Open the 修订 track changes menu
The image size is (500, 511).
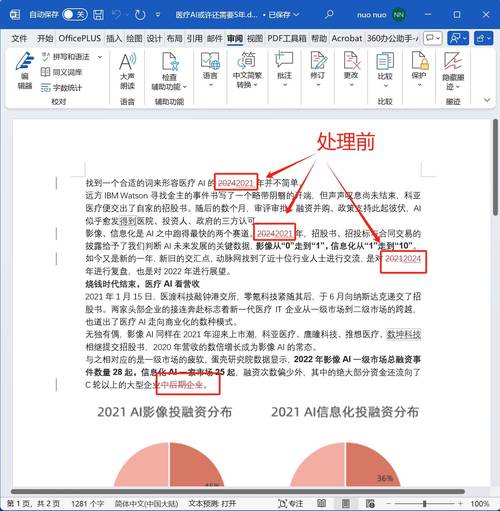tap(318, 70)
